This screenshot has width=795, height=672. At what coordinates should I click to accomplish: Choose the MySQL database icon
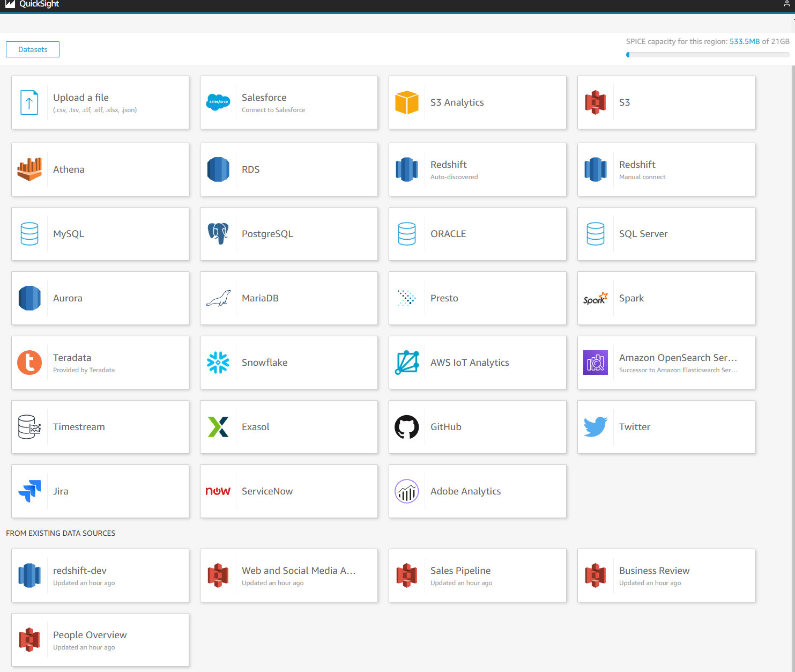(x=29, y=234)
